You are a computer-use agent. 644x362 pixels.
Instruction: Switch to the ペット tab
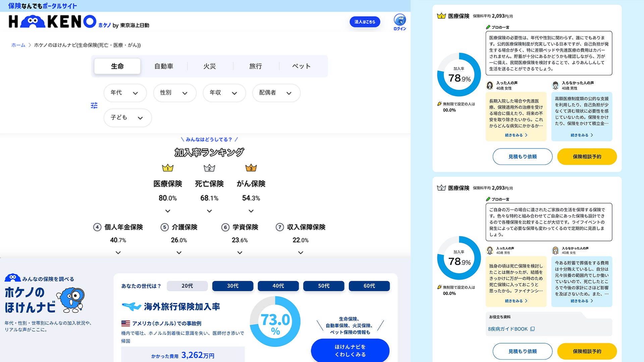click(x=301, y=66)
